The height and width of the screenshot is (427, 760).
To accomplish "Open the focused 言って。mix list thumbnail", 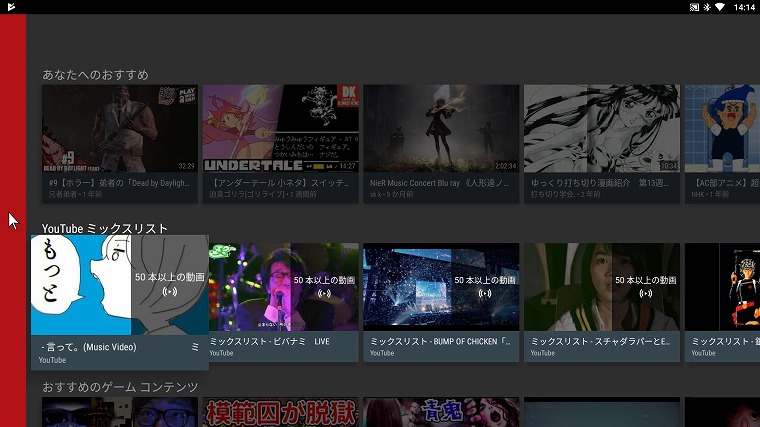I will click(x=120, y=285).
